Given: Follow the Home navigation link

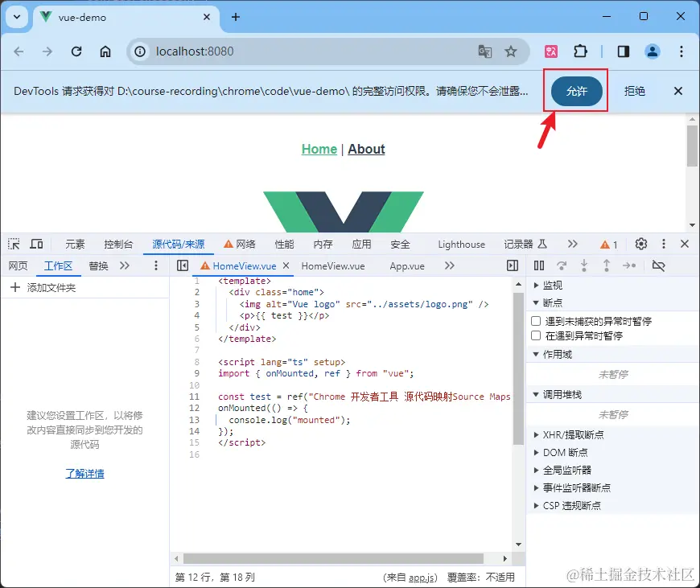Looking at the screenshot, I should 319,149.
